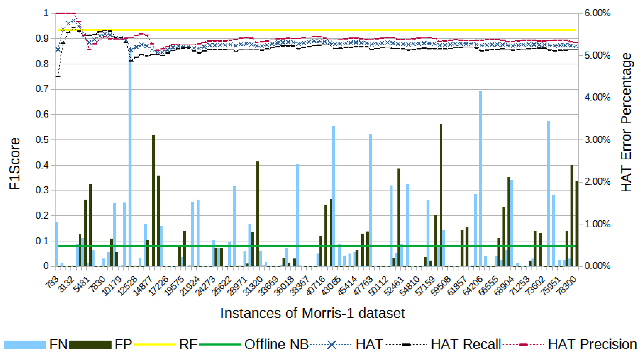Select the 'F1Score' axis title

coord(14,163)
